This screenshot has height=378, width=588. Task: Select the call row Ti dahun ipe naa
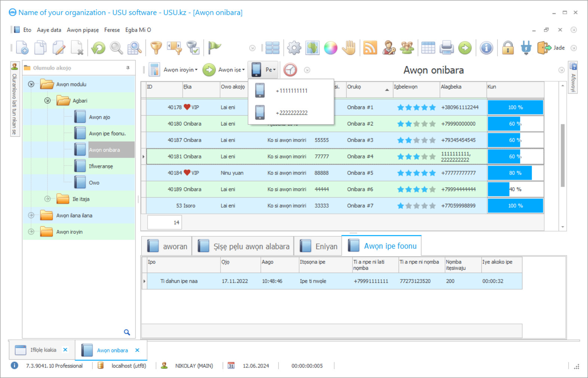pyautogui.click(x=332, y=281)
